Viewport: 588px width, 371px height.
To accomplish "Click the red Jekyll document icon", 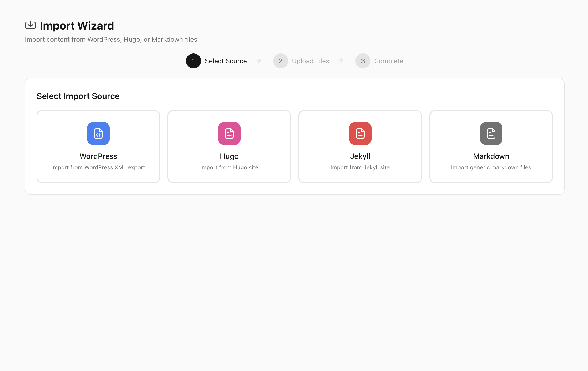I will (x=360, y=134).
